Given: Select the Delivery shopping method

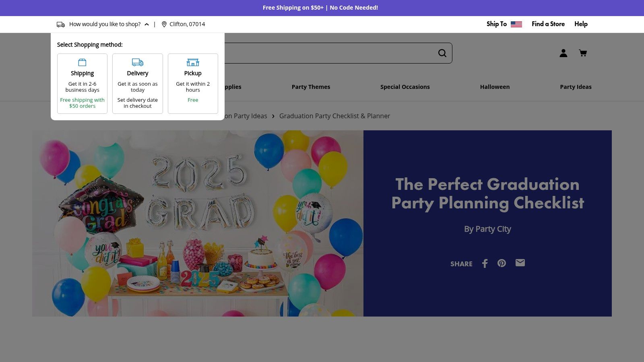Looking at the screenshot, I should point(138,84).
